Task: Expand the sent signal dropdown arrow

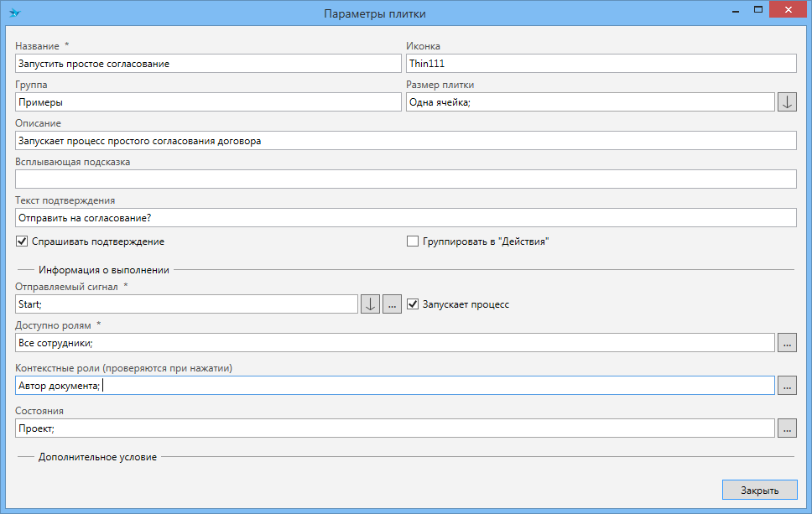Action: tap(370, 304)
